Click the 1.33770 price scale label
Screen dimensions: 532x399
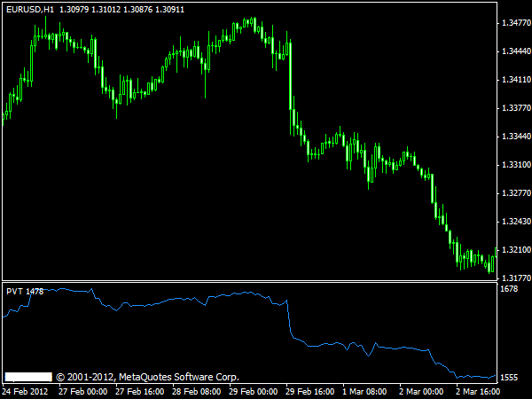[x=516, y=108]
